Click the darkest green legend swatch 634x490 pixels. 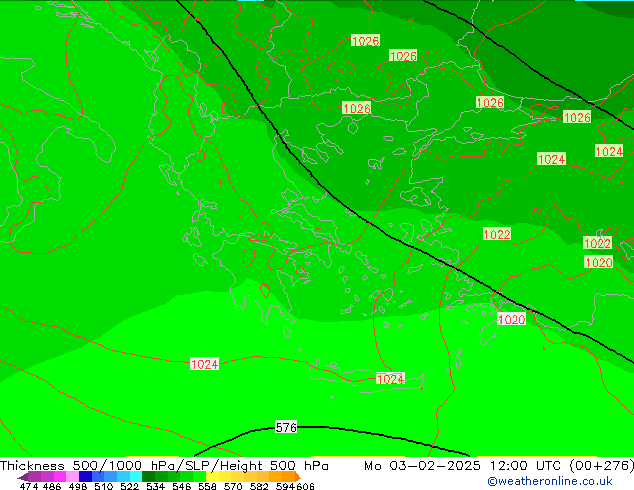tap(148, 477)
